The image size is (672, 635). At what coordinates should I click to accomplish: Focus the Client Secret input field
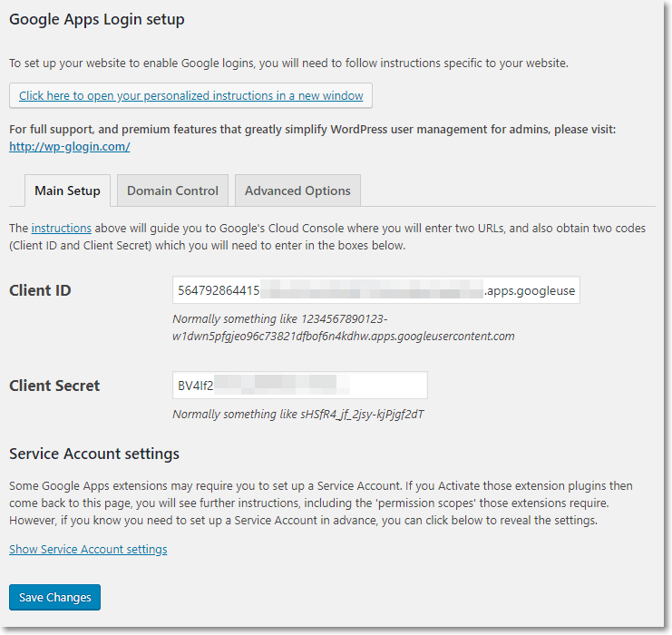[300, 385]
